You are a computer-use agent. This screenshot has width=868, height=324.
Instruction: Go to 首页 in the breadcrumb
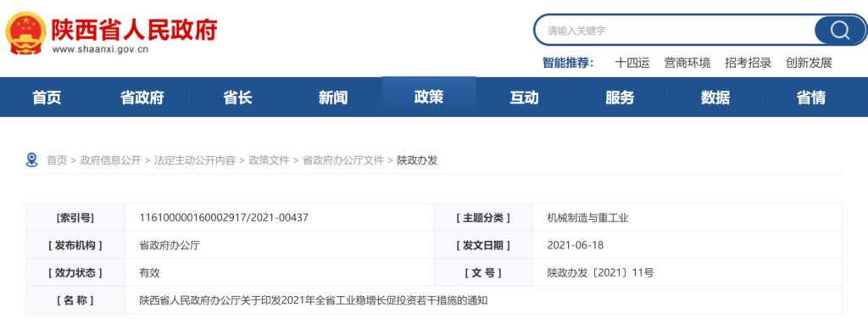click(x=57, y=160)
